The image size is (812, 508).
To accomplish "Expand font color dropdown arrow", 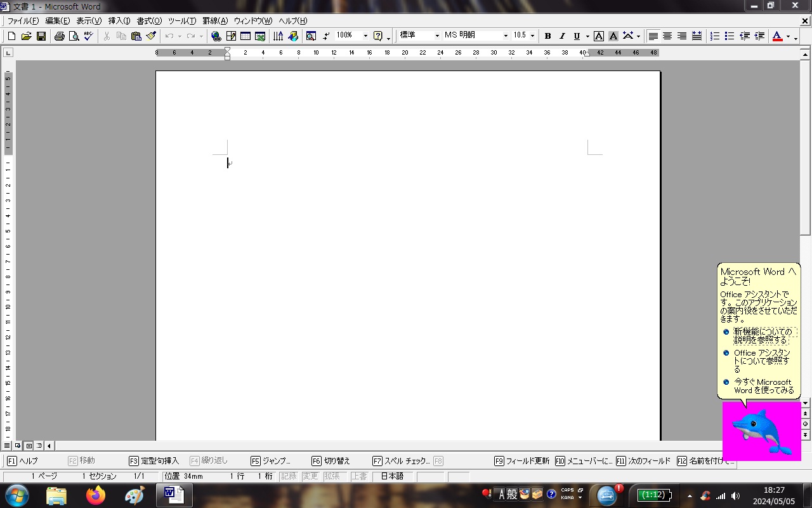I will click(788, 36).
